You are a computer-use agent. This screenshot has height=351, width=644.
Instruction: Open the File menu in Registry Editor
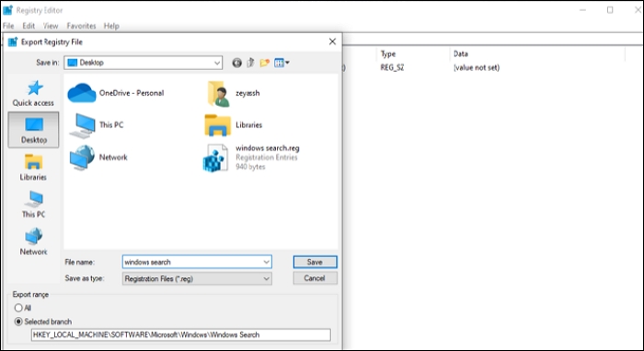click(8, 26)
